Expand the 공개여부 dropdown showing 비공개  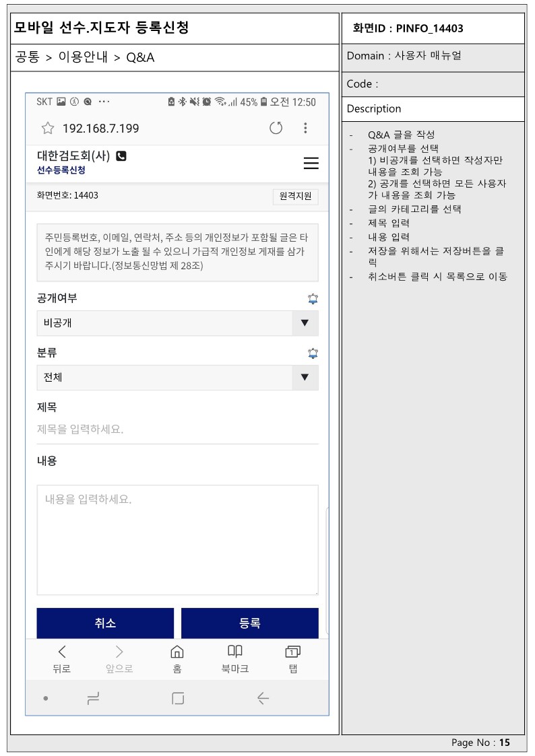tap(177, 323)
